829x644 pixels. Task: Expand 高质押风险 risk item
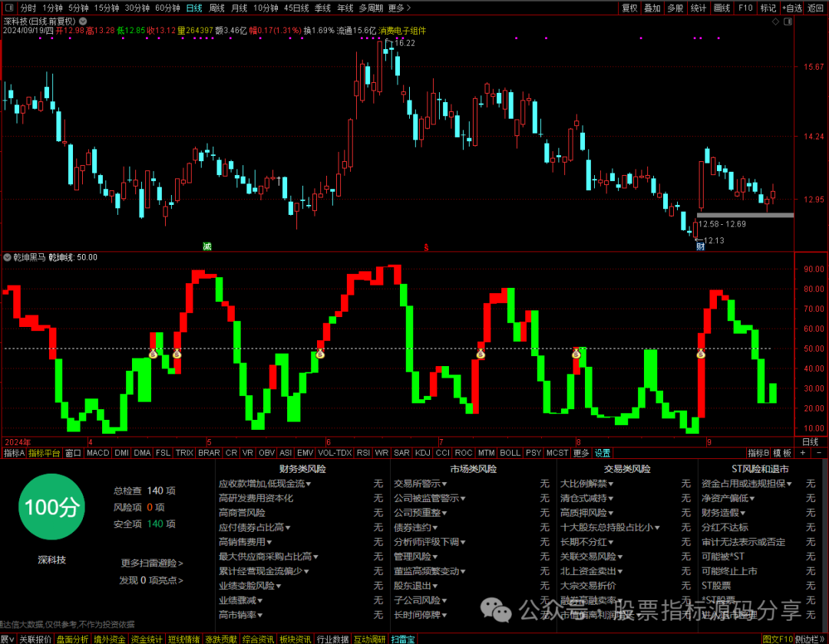pyautogui.click(x=587, y=513)
